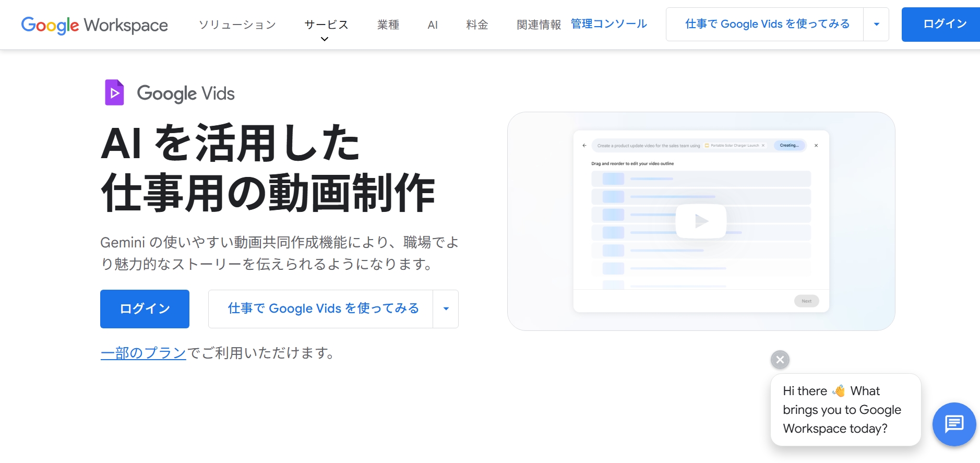Open 一部のプラン link
Screen dimensions: 980x463
[143, 353]
